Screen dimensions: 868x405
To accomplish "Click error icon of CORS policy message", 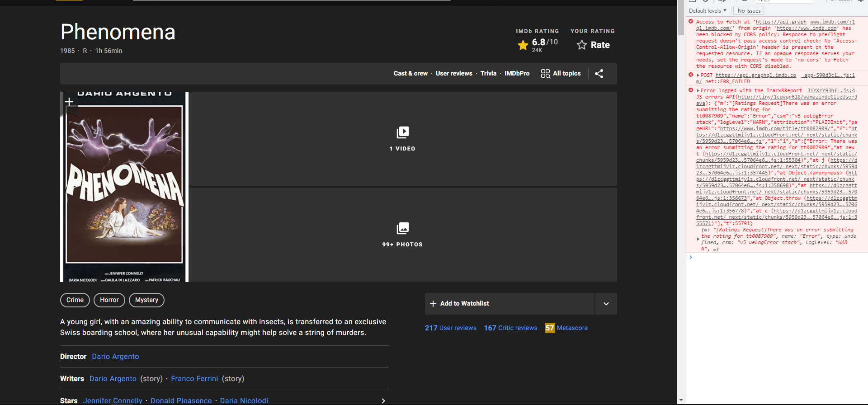I will 691,22.
